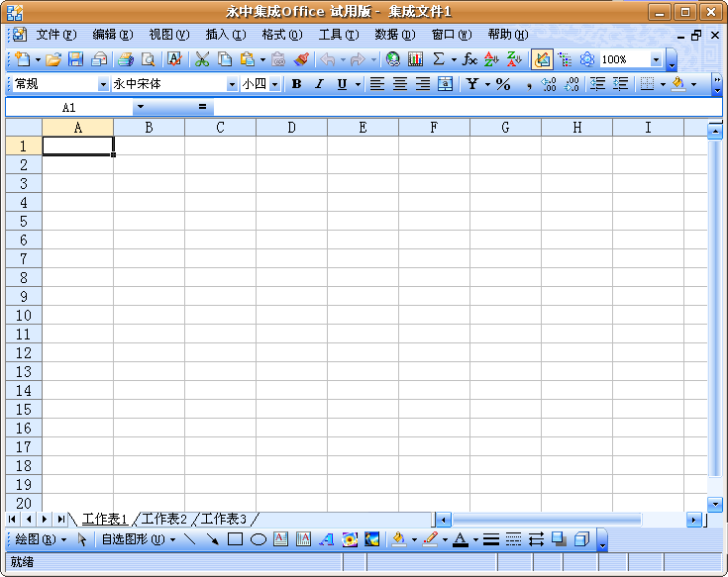Toggle the select objects pointer

82,539
